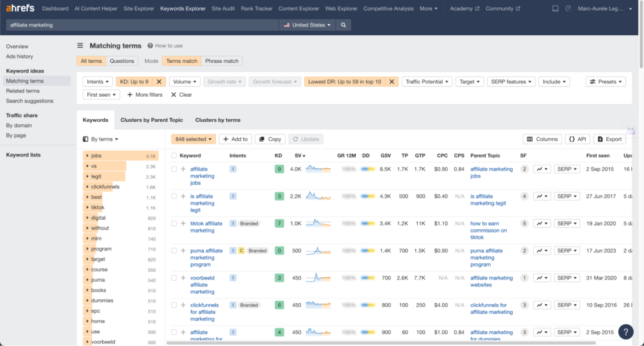644x346 pixels.
Task: Open the Presets dropdown
Action: [x=606, y=81]
